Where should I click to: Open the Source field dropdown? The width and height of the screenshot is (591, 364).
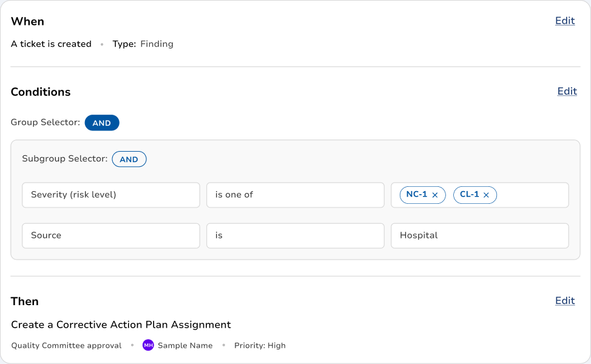pyautogui.click(x=111, y=235)
